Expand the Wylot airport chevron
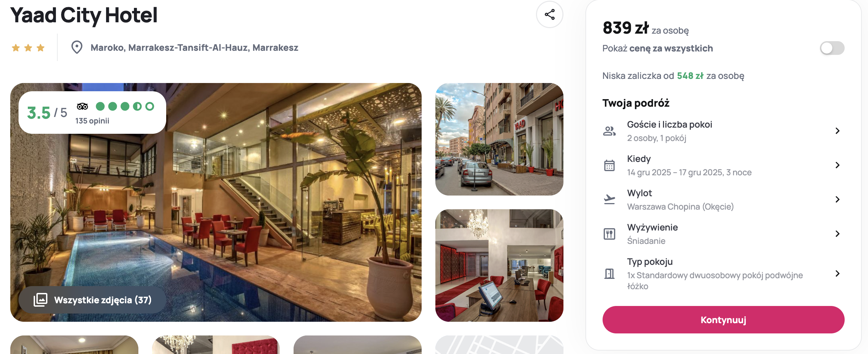 837,199
